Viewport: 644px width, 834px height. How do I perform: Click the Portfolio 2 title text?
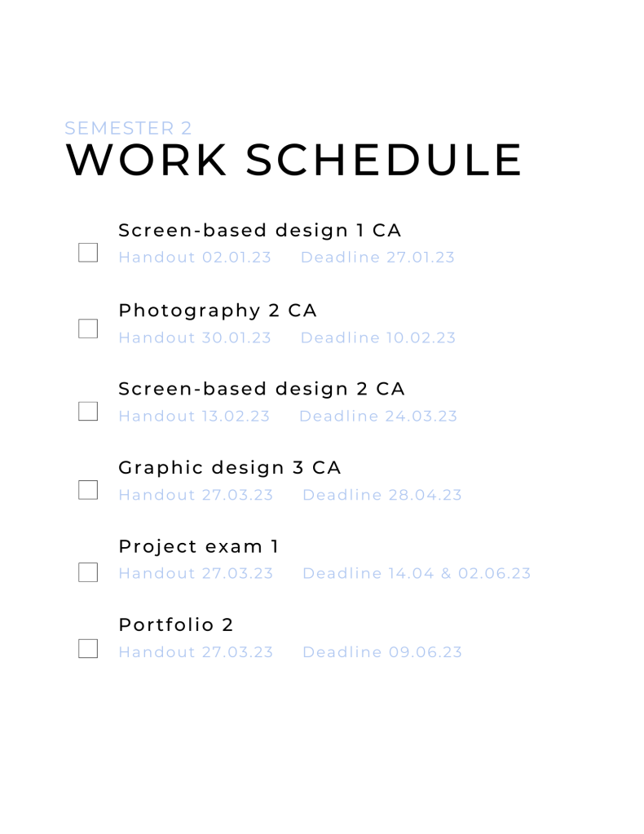pos(176,625)
